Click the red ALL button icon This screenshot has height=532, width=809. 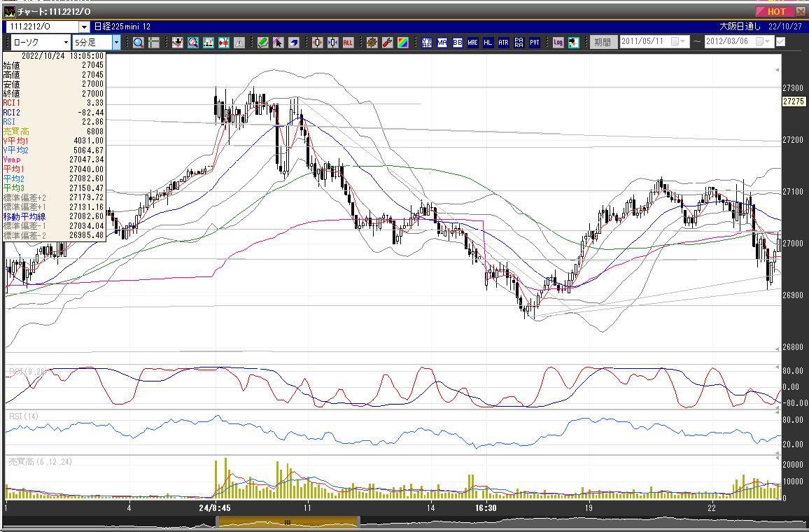point(348,42)
